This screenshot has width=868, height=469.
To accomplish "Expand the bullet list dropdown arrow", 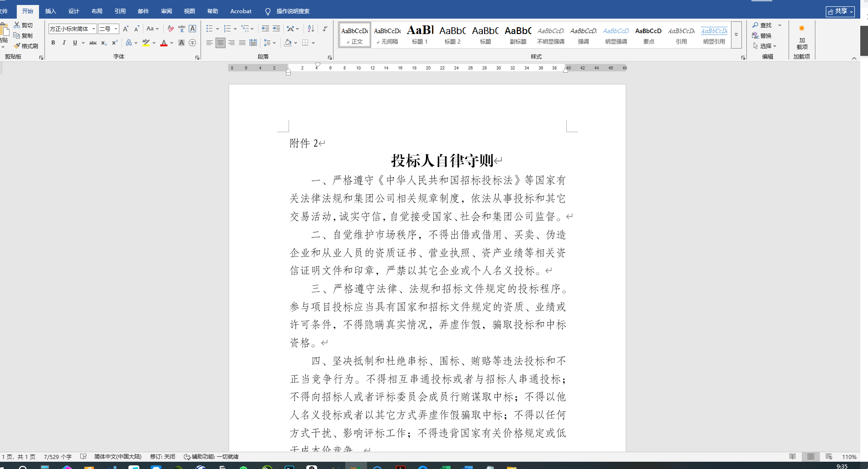I will 217,29.
